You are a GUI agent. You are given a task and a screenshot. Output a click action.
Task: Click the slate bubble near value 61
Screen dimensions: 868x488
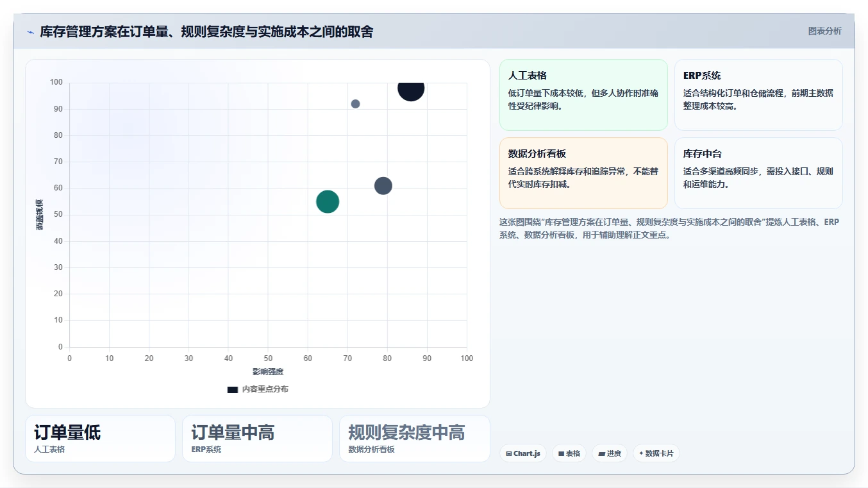pos(383,186)
